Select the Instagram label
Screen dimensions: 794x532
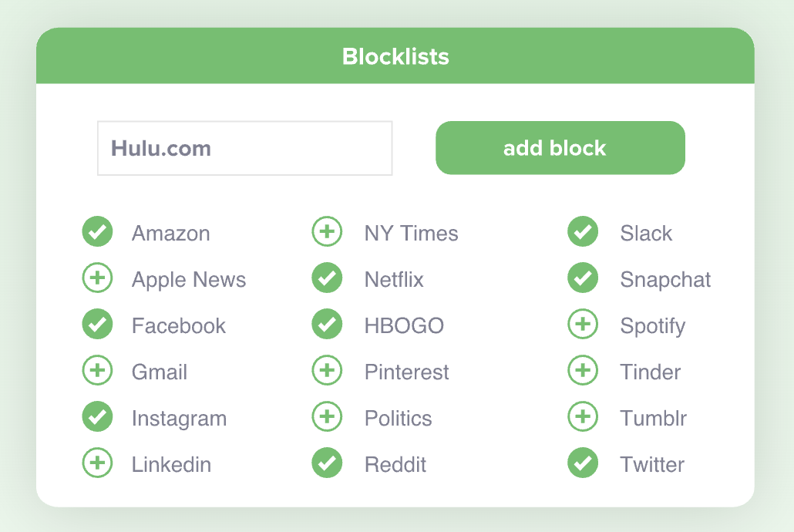[x=180, y=419]
